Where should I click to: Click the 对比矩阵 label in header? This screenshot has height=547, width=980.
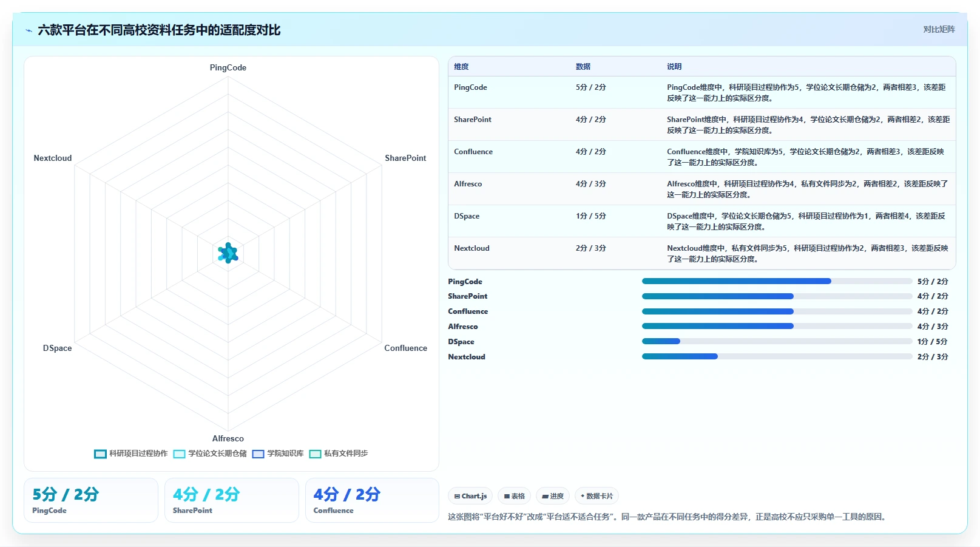[939, 29]
